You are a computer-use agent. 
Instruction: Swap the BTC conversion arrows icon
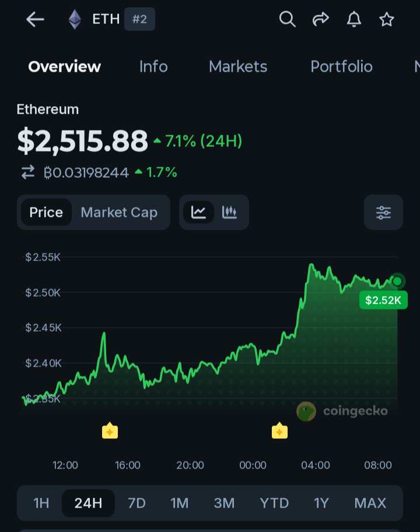(28, 172)
